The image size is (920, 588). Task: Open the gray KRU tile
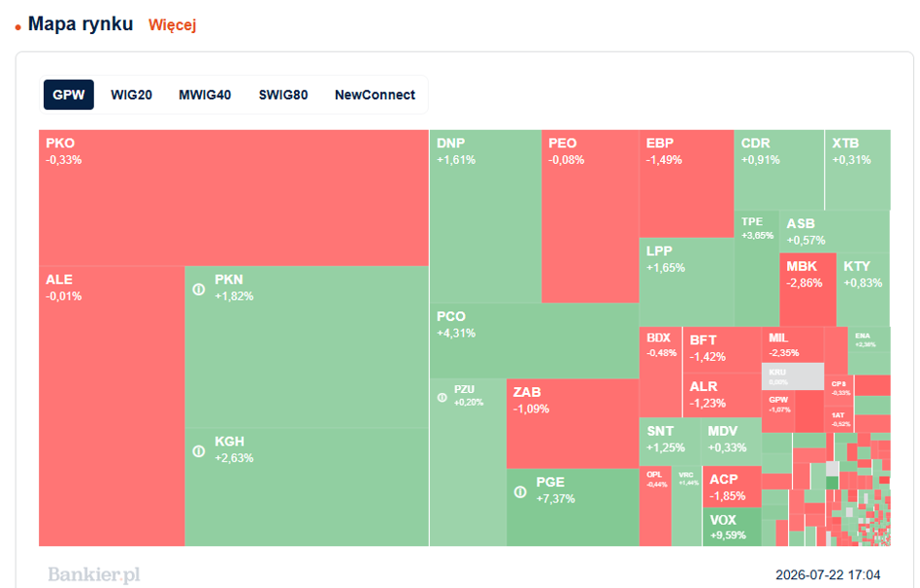(x=793, y=376)
